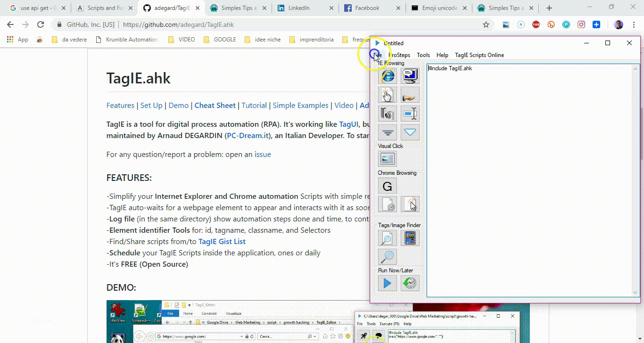This screenshot has height=343, width=644.
Task: Click the page with clock icon
Action: point(388,204)
